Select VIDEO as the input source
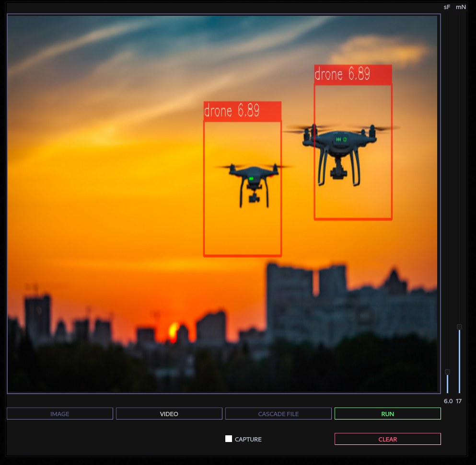This screenshot has height=465, width=476. click(169, 414)
